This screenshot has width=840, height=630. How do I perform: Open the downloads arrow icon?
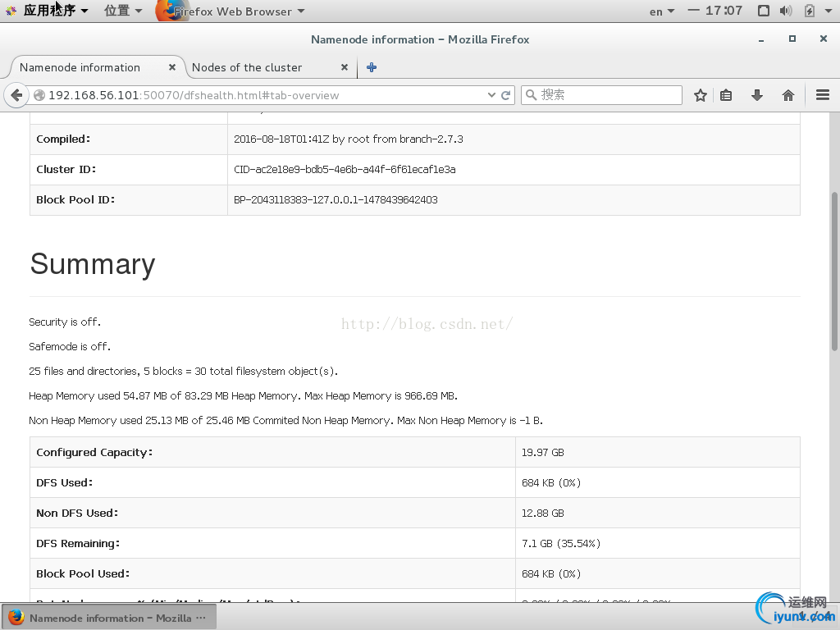click(757, 95)
